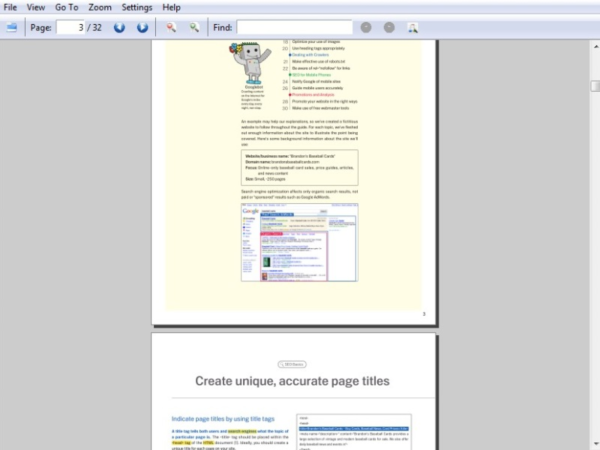Open the File menu
The image size is (600, 450).
point(10,7)
